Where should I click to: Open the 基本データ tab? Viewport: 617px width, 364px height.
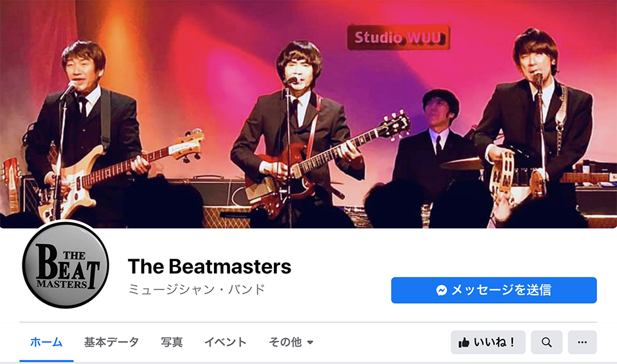(111, 342)
